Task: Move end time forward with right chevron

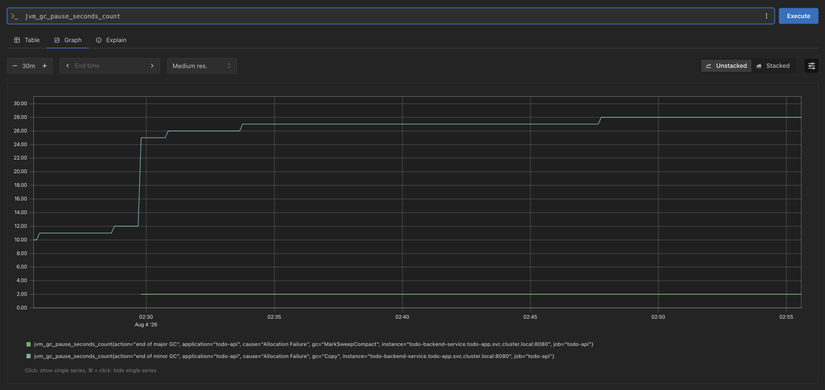Action: (152, 66)
